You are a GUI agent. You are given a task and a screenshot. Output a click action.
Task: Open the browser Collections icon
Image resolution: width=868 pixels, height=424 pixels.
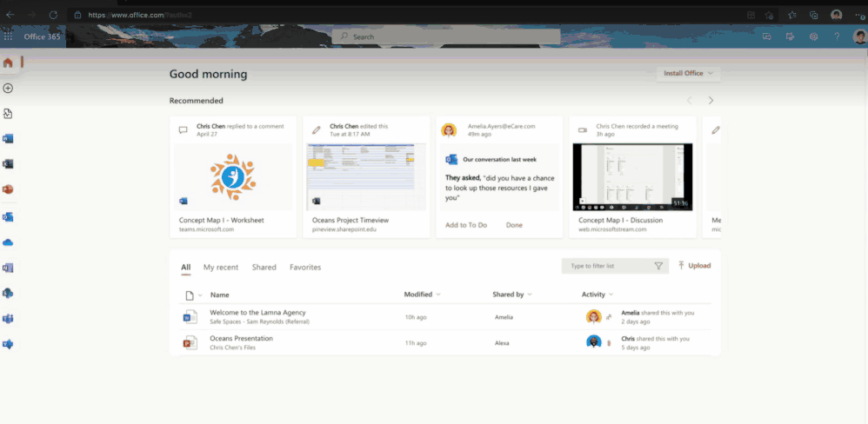coord(814,15)
